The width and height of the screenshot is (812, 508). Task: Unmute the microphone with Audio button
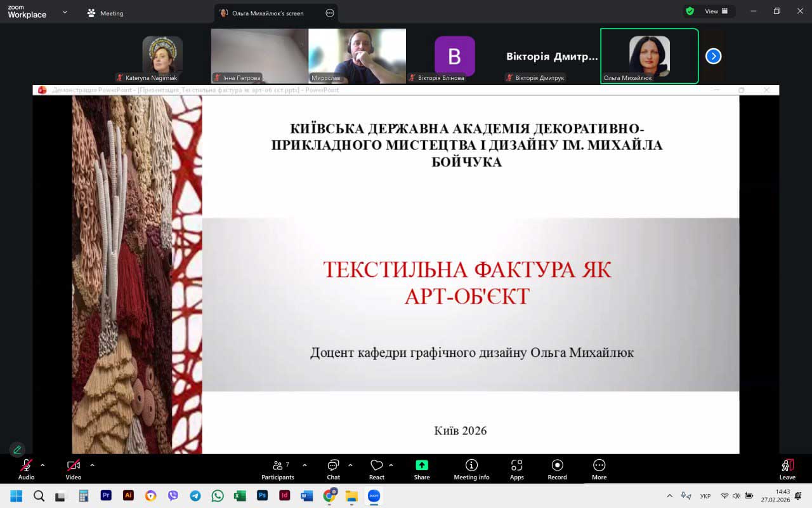tap(26, 470)
